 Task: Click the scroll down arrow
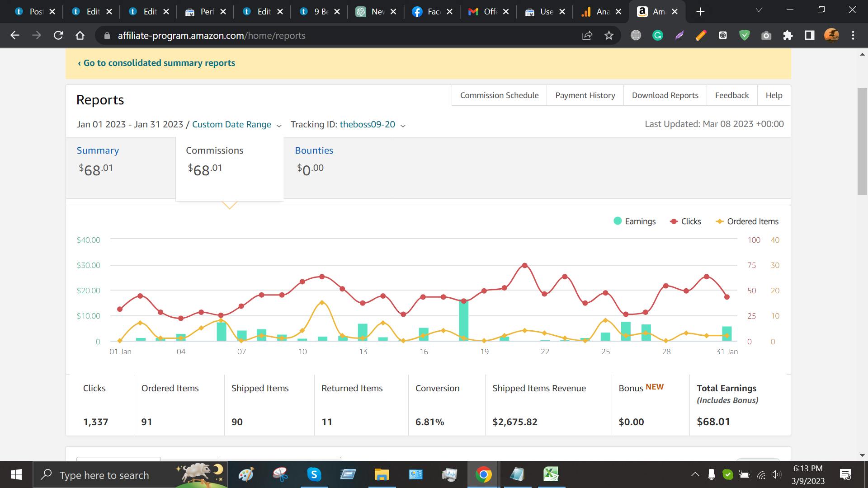pyautogui.click(x=862, y=455)
